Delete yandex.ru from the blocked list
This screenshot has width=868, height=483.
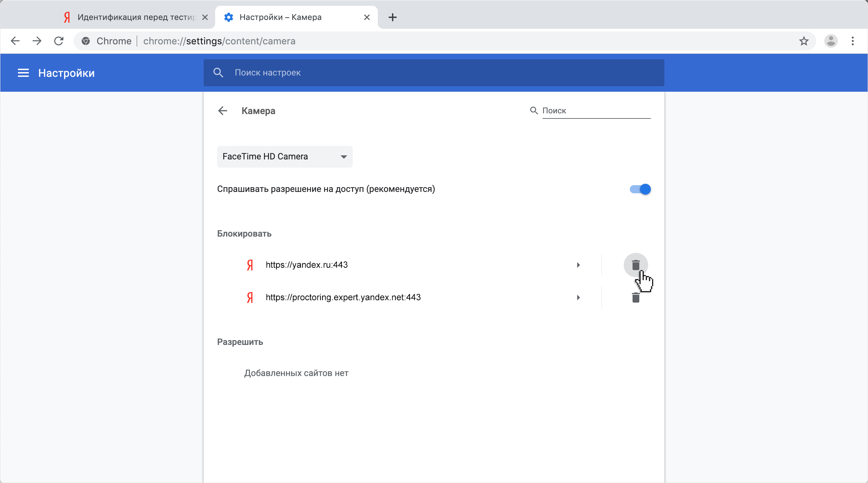point(636,265)
